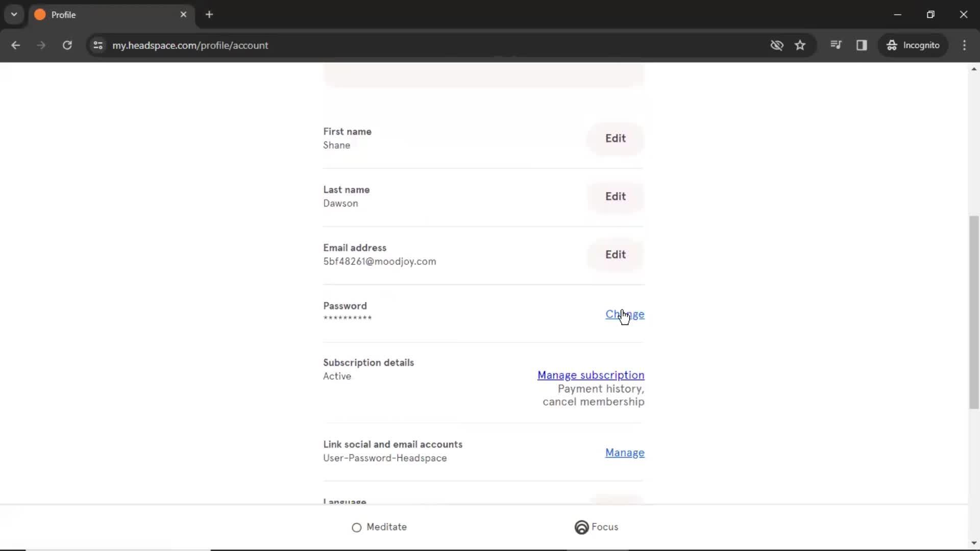Click the orange Headspace favicon on tab
Viewport: 980px width, 551px height.
[x=40, y=15]
